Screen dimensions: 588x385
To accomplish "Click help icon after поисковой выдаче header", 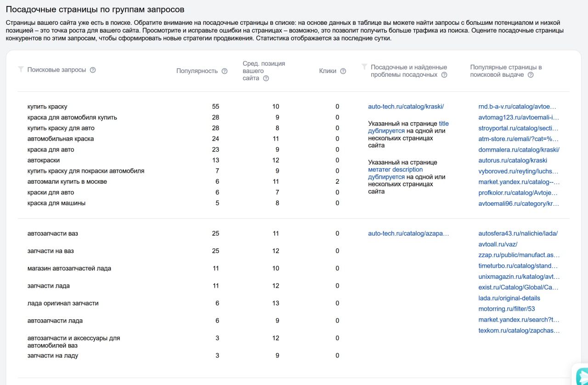I will coord(531,74).
